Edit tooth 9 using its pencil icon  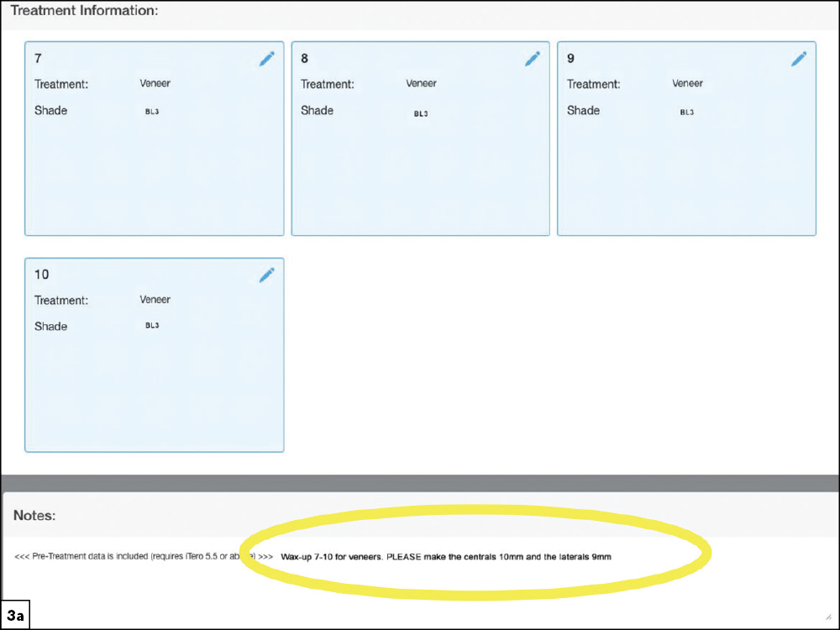coord(799,59)
